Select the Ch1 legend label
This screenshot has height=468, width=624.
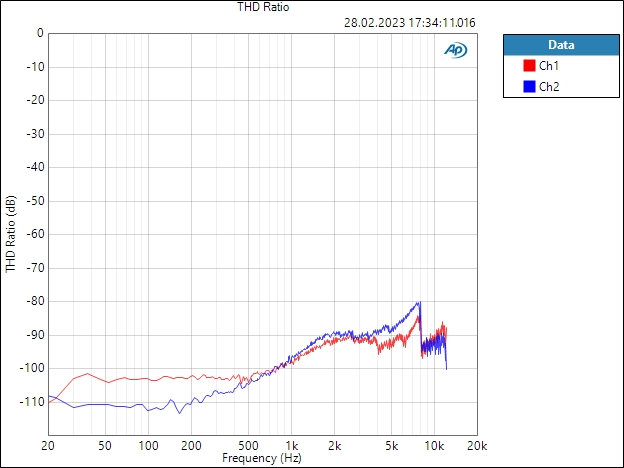[549, 66]
